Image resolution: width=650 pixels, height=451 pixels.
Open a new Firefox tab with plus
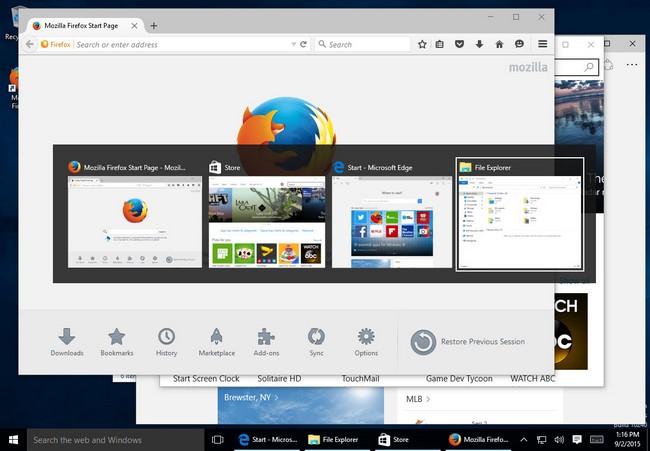tap(153, 26)
